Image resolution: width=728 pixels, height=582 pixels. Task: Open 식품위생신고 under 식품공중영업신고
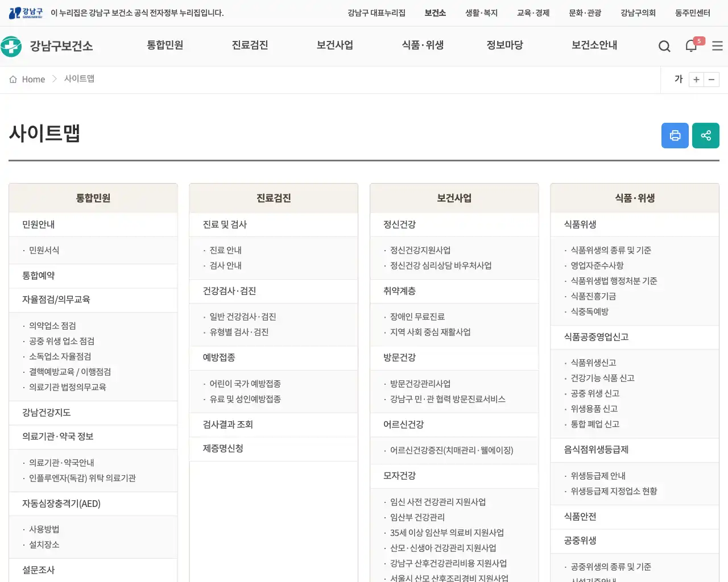[x=594, y=362]
